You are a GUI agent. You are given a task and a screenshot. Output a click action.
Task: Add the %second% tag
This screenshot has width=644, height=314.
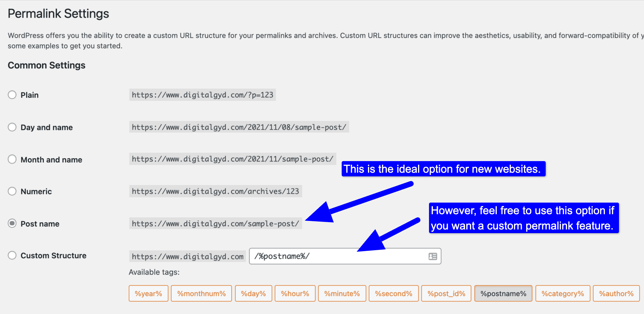(x=394, y=294)
